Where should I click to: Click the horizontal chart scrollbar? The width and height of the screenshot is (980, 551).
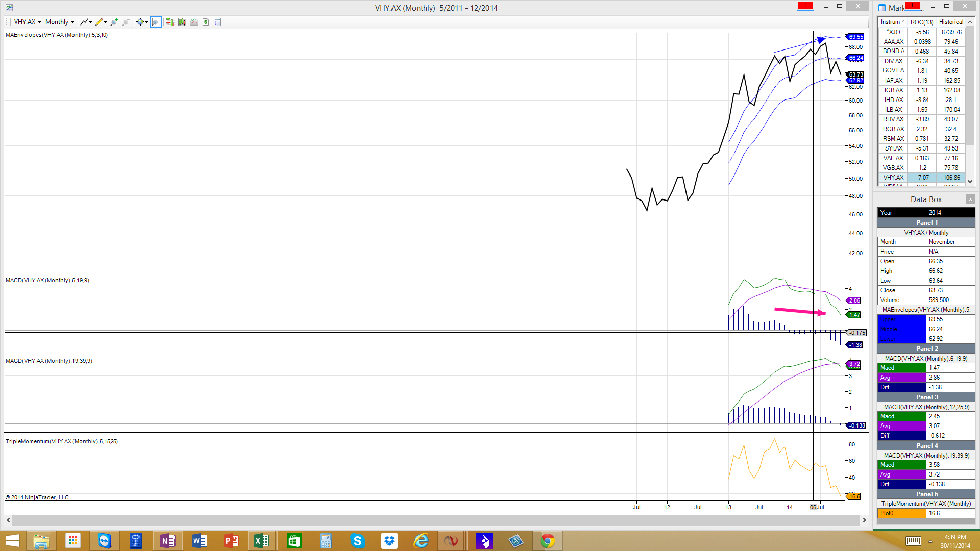tap(435, 520)
